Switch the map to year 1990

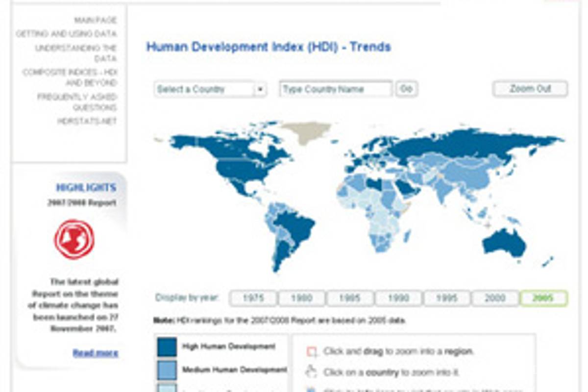click(x=398, y=298)
